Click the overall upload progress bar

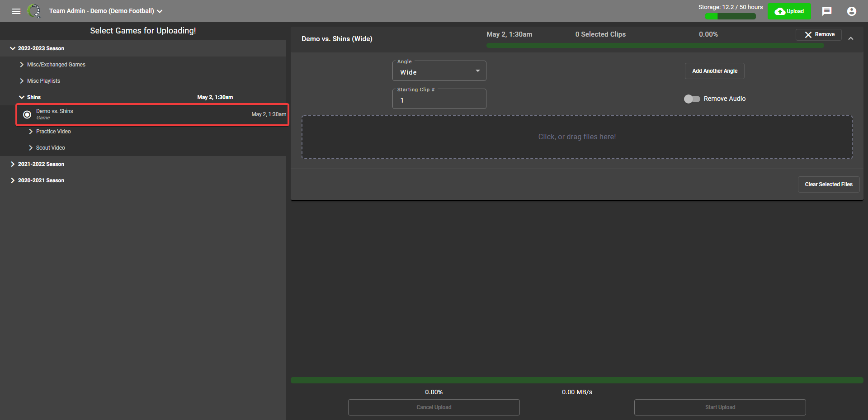[x=577, y=380]
